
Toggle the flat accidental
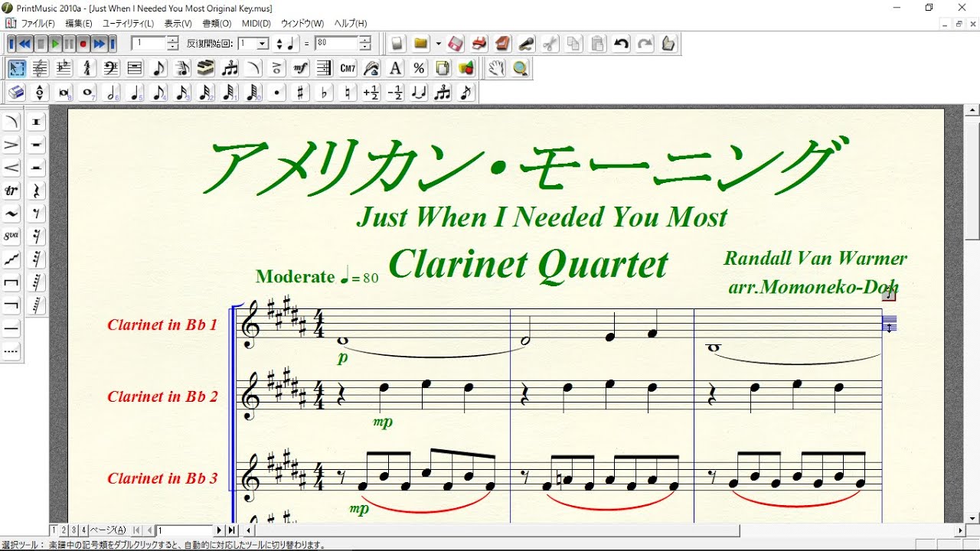point(325,93)
